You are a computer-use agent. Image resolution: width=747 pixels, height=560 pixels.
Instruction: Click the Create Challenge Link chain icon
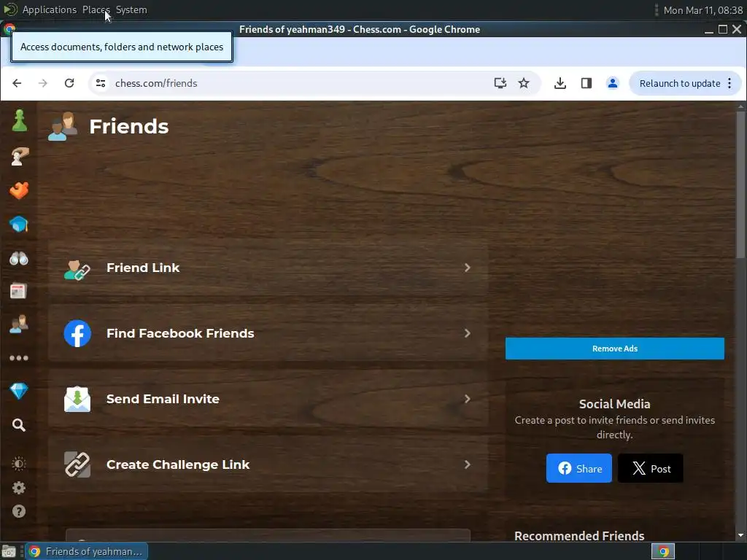pyautogui.click(x=77, y=464)
